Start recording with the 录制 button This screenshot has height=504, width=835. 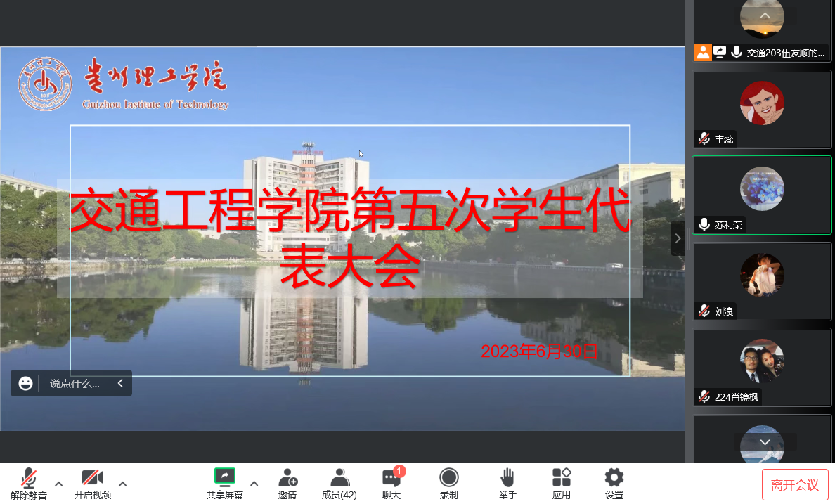coord(449,479)
